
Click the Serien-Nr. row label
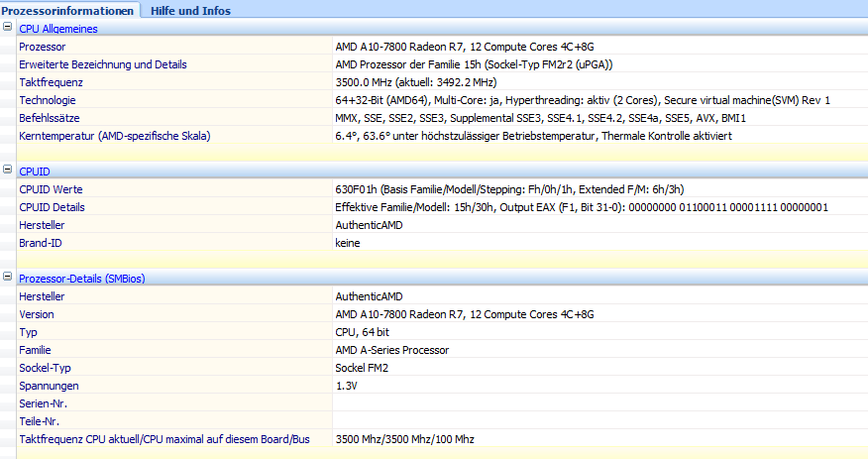[43, 403]
